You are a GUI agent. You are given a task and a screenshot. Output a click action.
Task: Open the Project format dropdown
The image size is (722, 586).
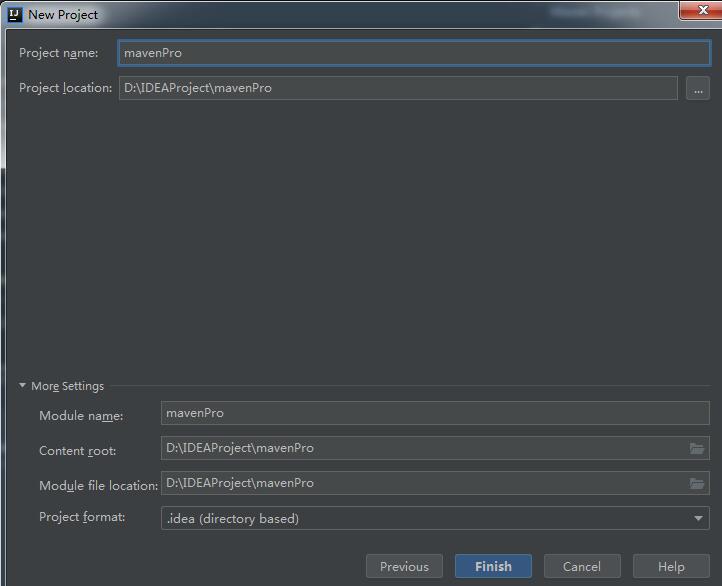[435, 518]
